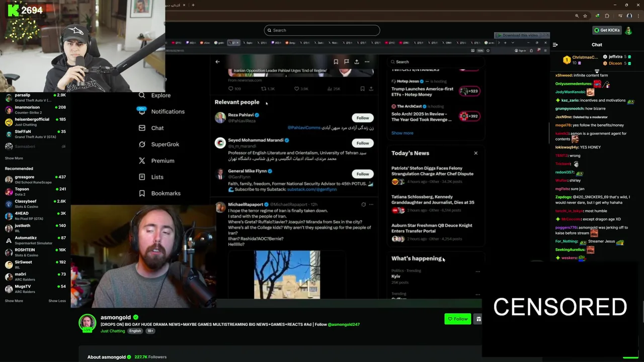The height and width of the screenshot is (362, 644).
Task: Click the English language tag
Action: [135, 331]
